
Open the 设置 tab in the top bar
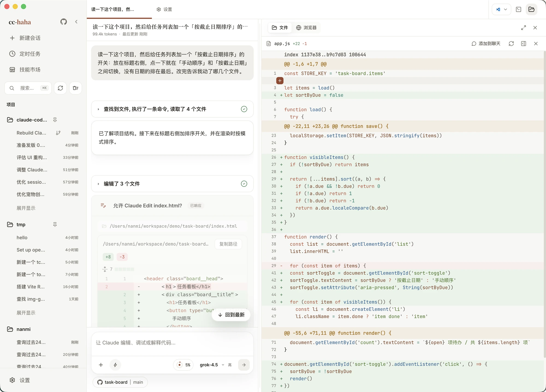coord(164,9)
